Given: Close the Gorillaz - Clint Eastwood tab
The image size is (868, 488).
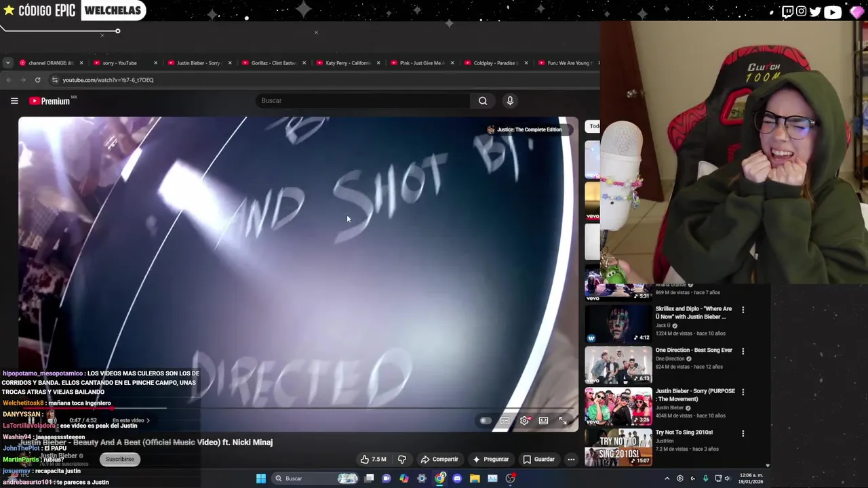Looking at the screenshot, I should pyautogui.click(x=304, y=63).
